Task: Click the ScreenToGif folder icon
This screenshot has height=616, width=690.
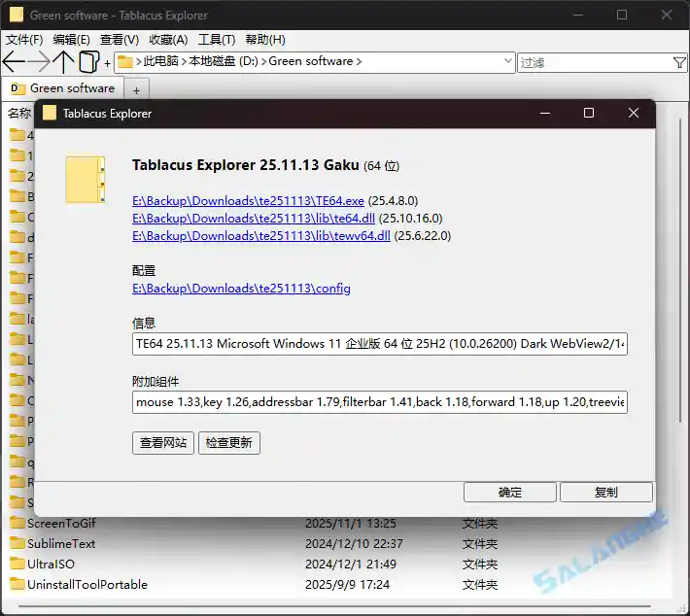Action: [17, 523]
